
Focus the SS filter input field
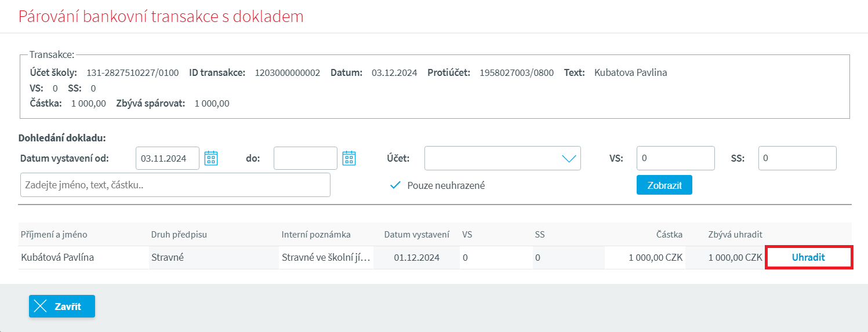point(797,158)
